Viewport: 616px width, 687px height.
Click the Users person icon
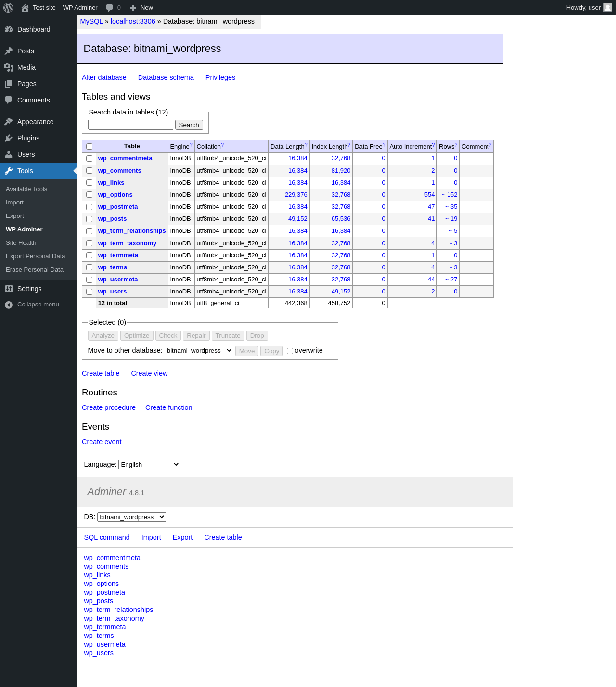9,154
